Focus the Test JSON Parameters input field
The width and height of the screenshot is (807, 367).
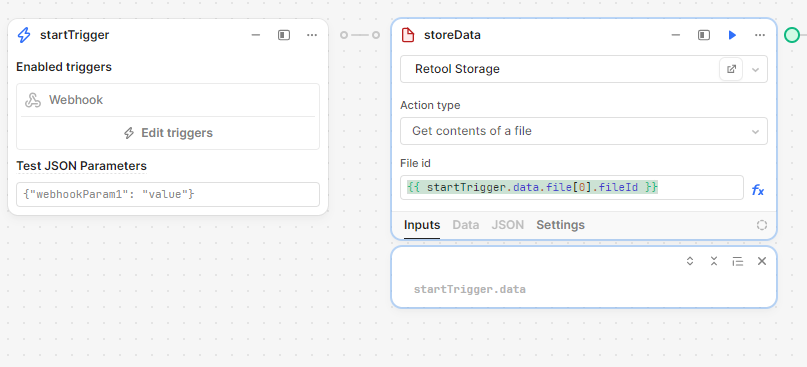tap(168, 195)
